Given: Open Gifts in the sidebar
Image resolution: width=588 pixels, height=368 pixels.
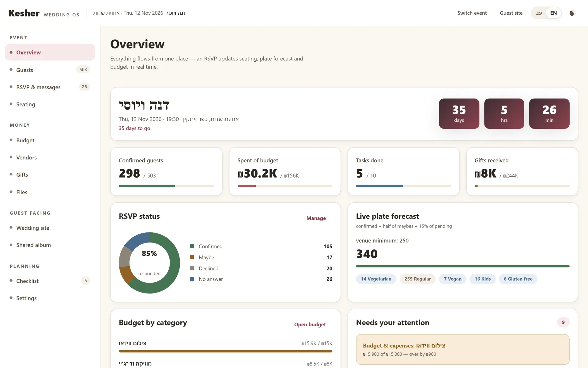Looking at the screenshot, I should point(50,174).
